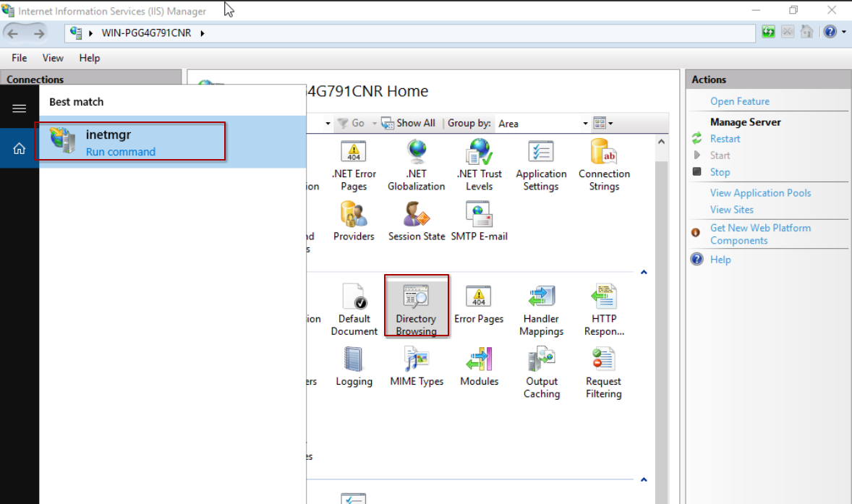Open the Request Filtering feature
The image size is (852, 504).
pos(603,372)
